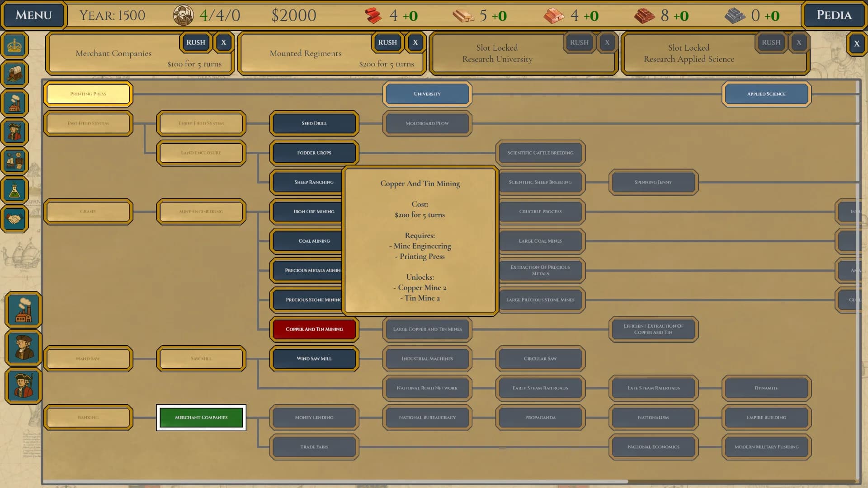868x488 pixels.
Task: Select Large Copper And Tin Mines
Action: tap(427, 329)
